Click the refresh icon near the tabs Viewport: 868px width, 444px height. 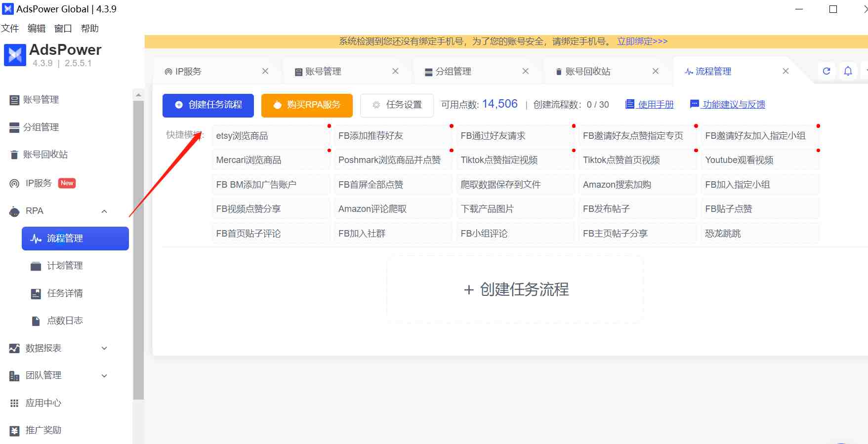click(827, 71)
